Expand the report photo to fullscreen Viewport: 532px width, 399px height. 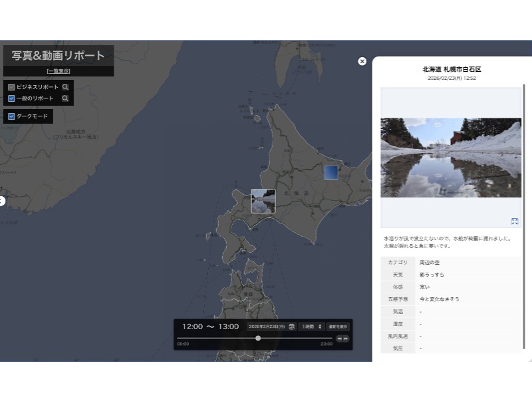point(514,221)
